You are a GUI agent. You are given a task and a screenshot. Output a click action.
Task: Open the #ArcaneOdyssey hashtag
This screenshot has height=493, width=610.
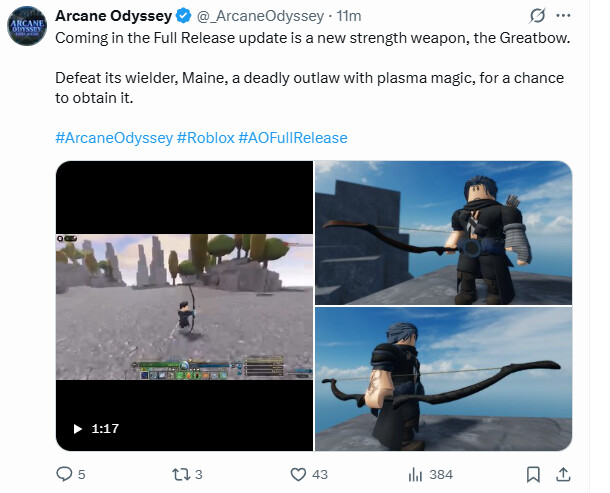(114, 138)
